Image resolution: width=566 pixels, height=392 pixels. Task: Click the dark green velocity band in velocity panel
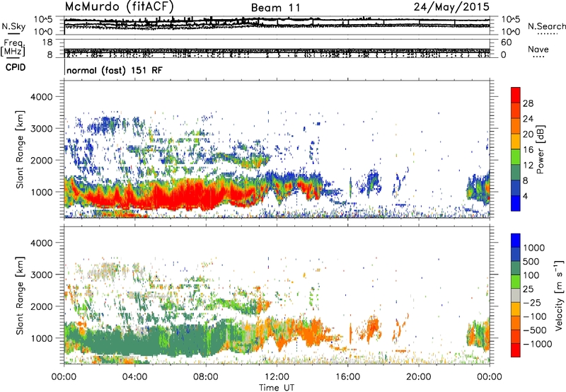pos(151,341)
